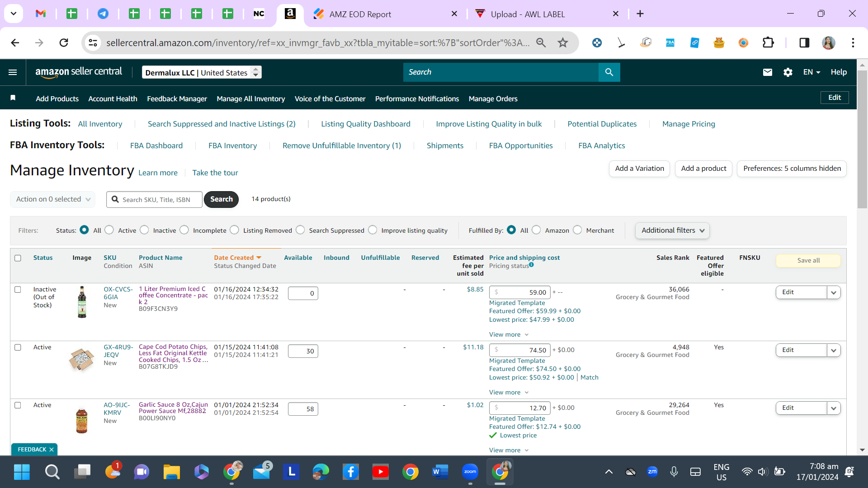The width and height of the screenshot is (868, 488).
Task: Dismiss the FEEDBACK tab with its X
Action: click(x=52, y=450)
